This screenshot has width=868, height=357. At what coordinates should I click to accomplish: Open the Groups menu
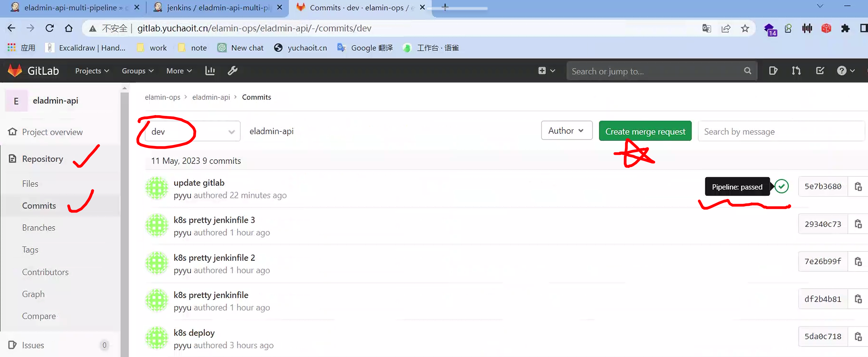[x=137, y=71]
